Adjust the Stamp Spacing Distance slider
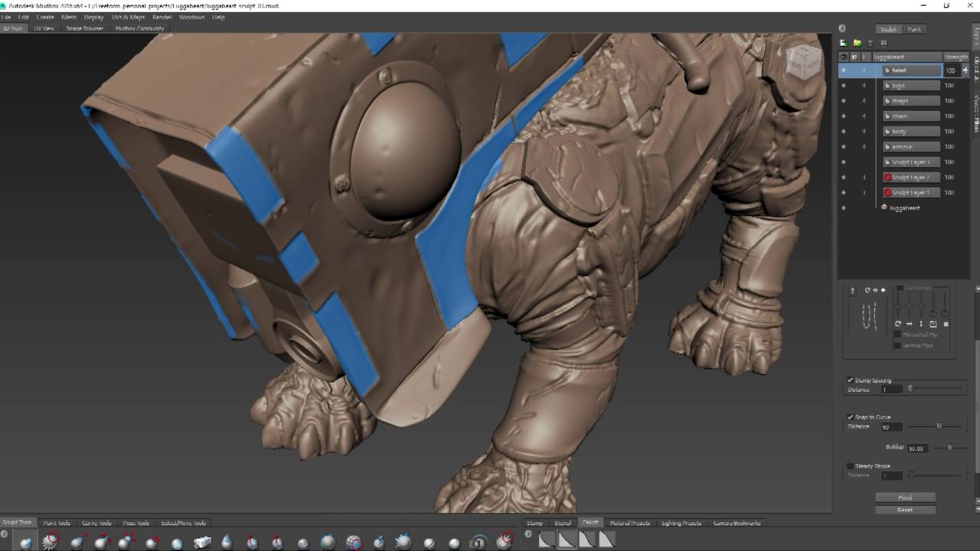 tap(910, 389)
